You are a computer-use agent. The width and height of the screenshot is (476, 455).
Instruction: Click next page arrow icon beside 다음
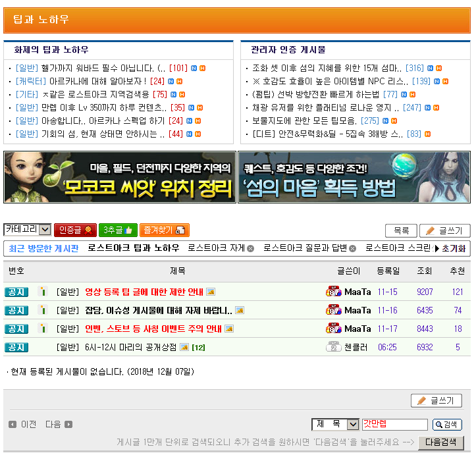click(x=68, y=425)
